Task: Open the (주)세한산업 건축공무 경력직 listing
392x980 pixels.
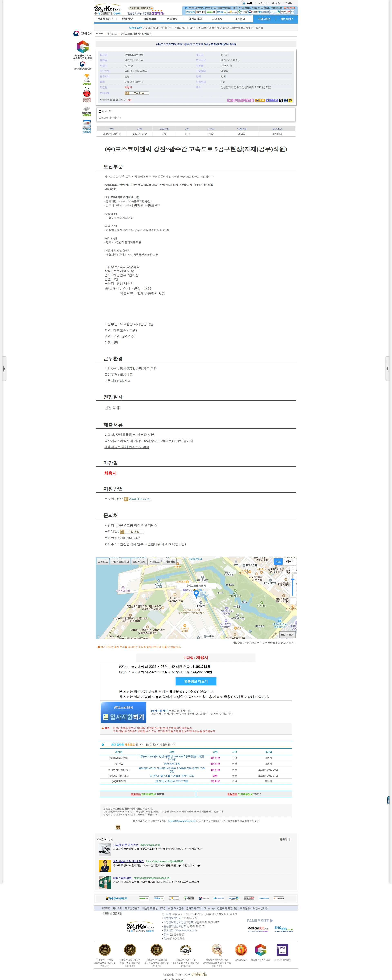Action: coord(172,781)
